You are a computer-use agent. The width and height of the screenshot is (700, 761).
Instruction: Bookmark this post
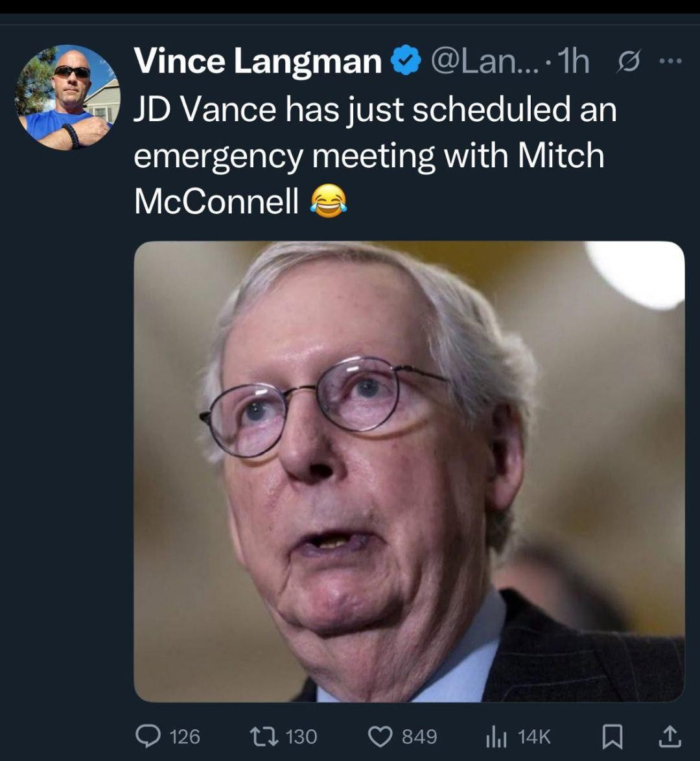click(612, 736)
